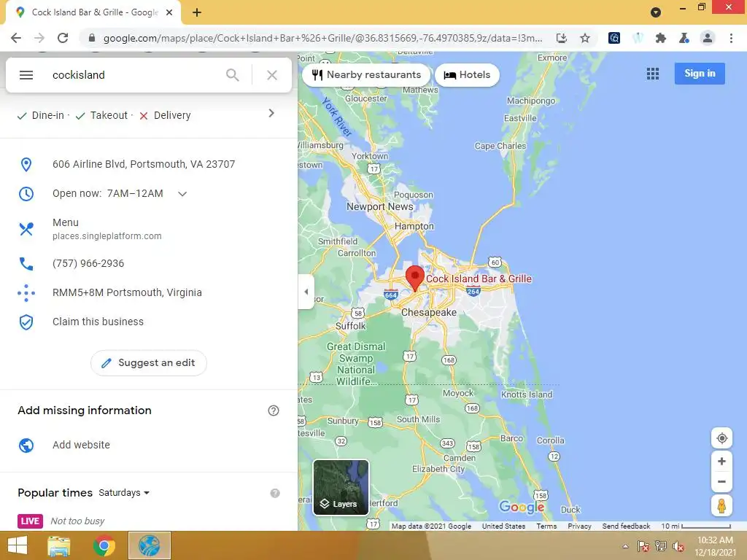This screenshot has height=560, width=747.
Task: Open Saturdays day selector dropdown
Action: pyautogui.click(x=124, y=493)
